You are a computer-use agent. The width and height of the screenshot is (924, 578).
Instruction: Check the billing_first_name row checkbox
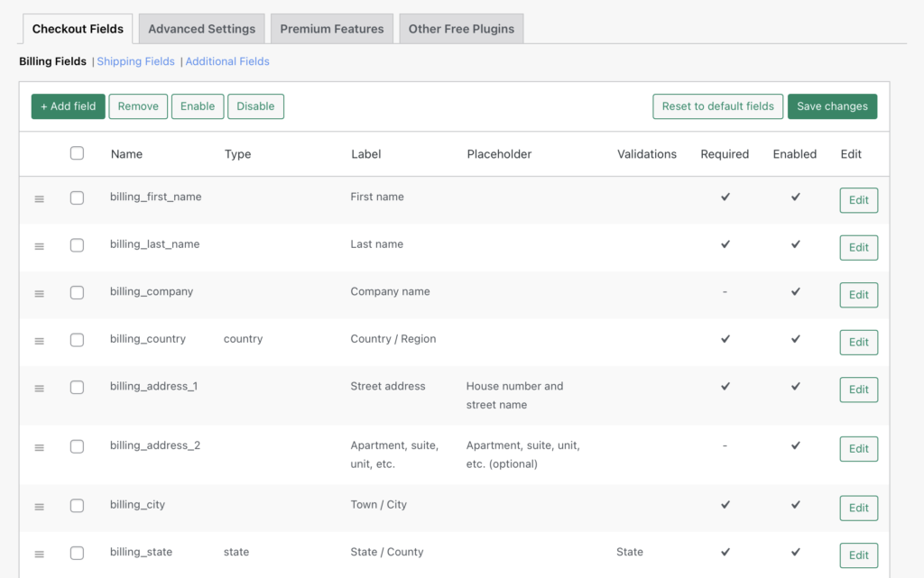(x=77, y=197)
